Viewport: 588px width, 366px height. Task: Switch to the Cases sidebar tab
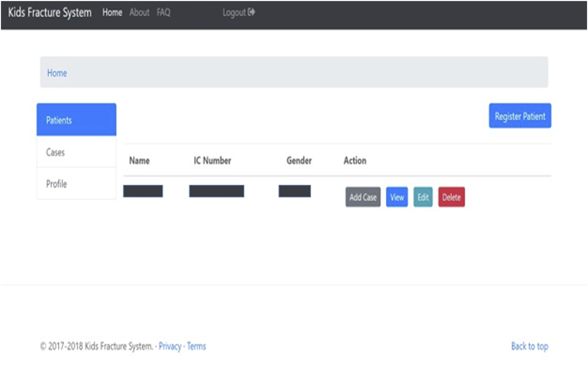click(77, 152)
